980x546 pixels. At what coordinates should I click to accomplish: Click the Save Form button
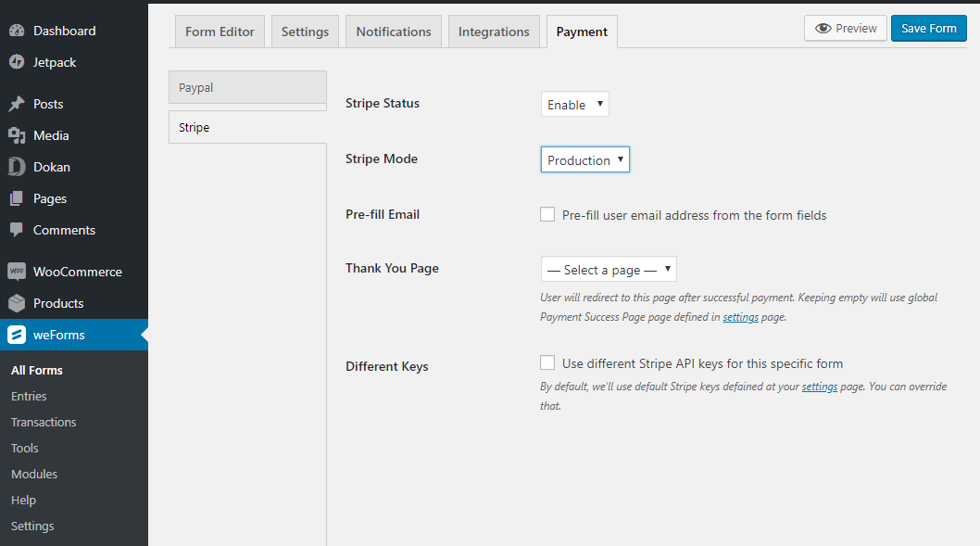[929, 28]
